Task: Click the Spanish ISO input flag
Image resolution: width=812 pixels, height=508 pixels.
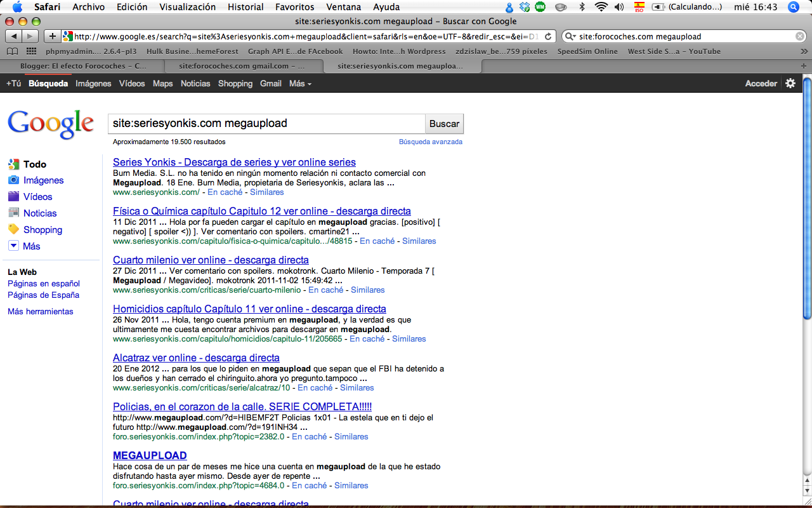Action: click(x=639, y=7)
